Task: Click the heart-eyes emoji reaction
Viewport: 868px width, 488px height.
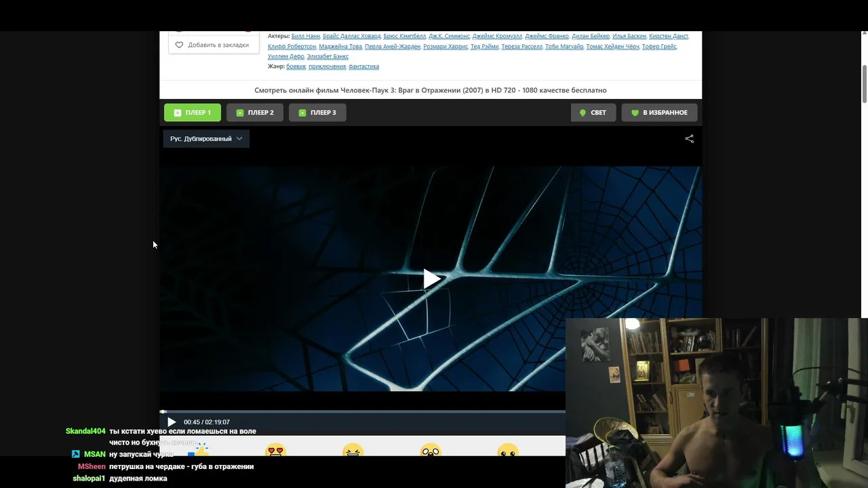Action: 275,451
